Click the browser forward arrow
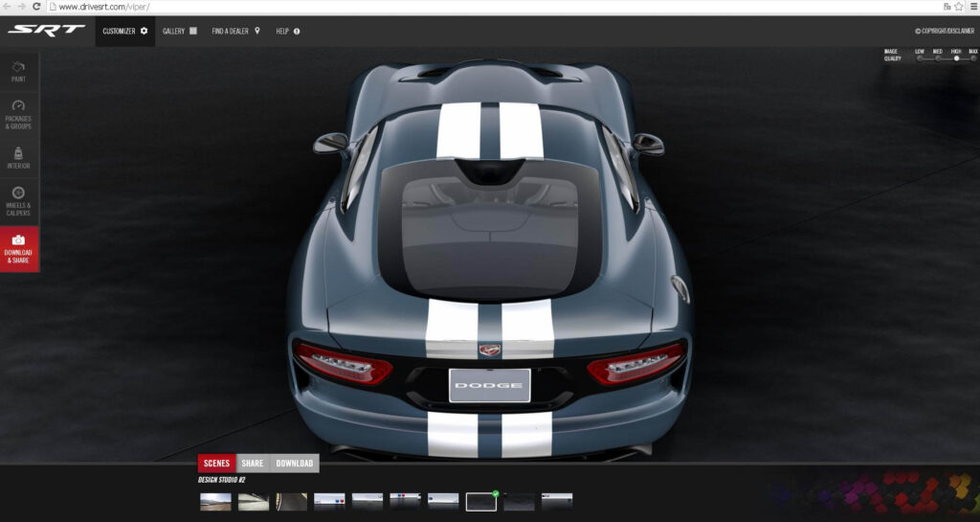This screenshot has height=522, width=980. [23, 7]
